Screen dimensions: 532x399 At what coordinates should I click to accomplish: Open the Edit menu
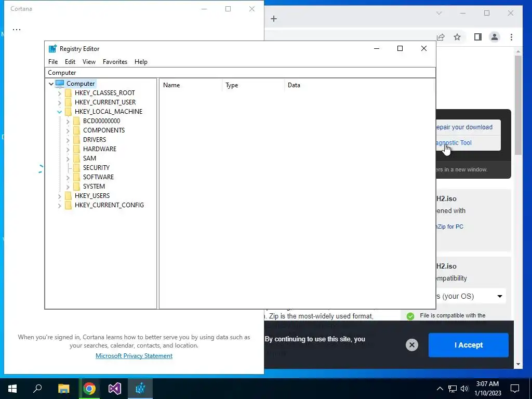70,62
